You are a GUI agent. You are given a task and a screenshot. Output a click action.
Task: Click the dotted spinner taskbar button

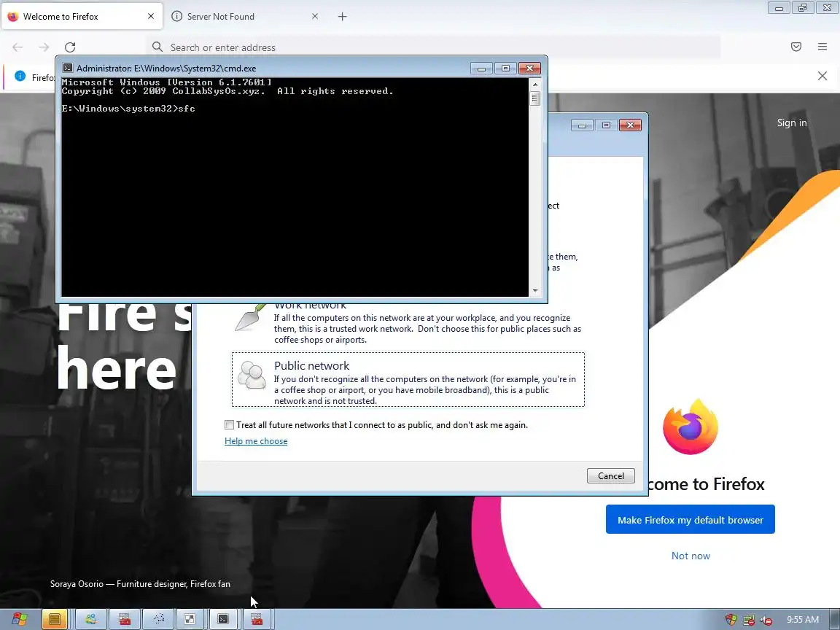point(158,619)
